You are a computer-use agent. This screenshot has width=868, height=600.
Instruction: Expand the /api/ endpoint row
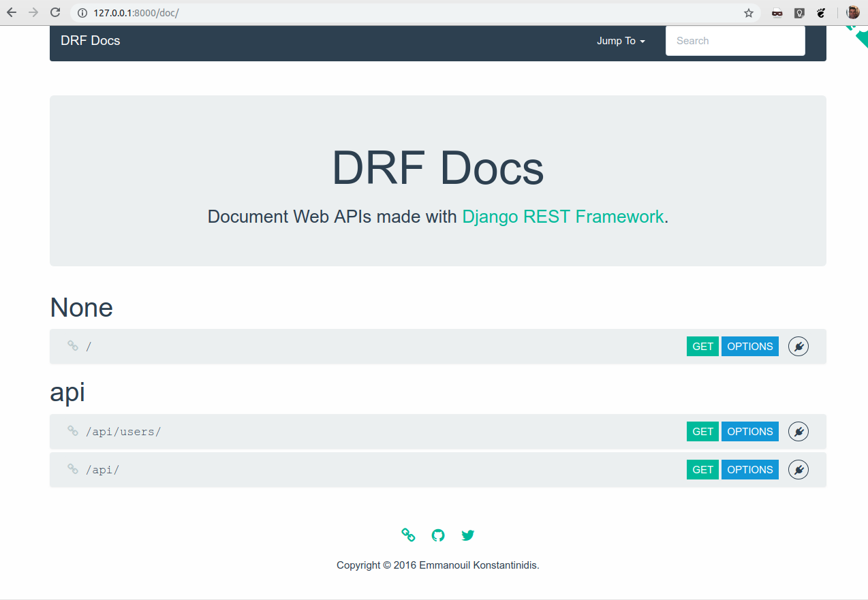tap(438, 470)
